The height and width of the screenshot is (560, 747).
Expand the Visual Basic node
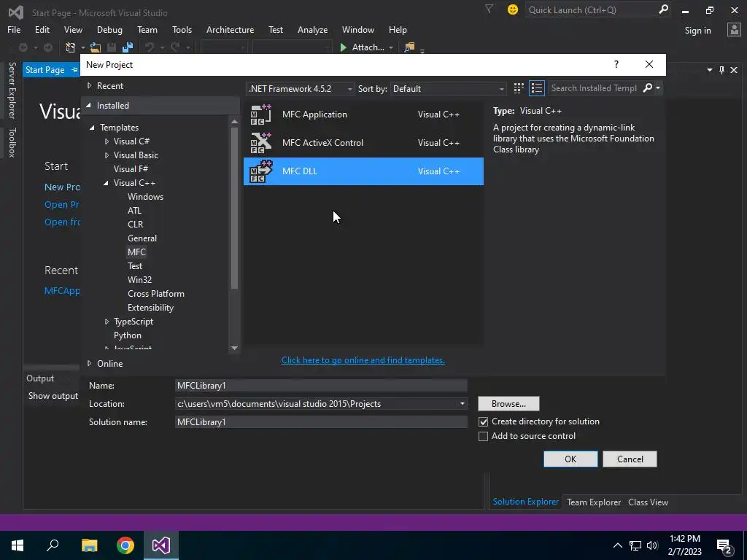pyautogui.click(x=107, y=155)
